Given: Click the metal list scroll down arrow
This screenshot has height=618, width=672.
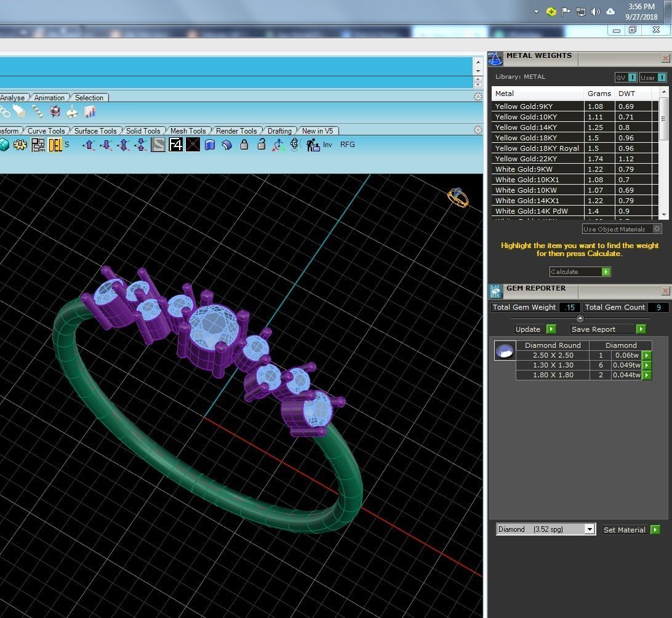Looking at the screenshot, I should (x=663, y=214).
